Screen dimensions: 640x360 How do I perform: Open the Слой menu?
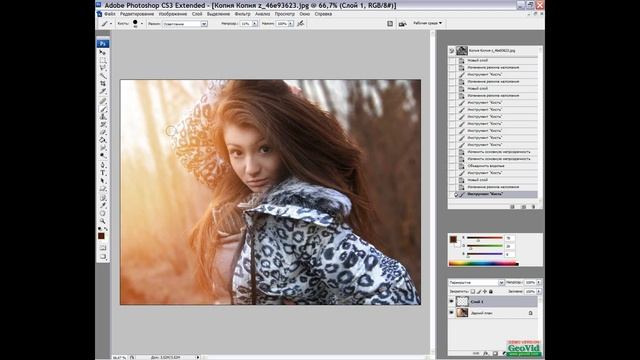coord(197,14)
